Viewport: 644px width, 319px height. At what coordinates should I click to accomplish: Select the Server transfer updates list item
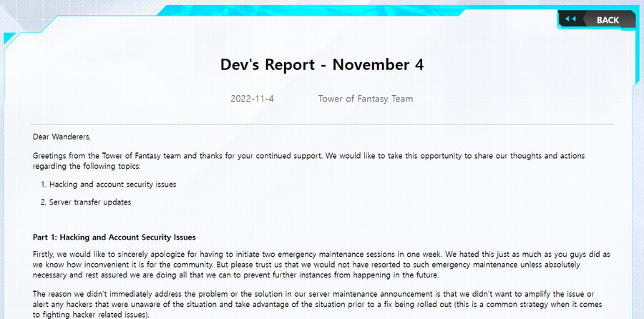click(x=90, y=202)
